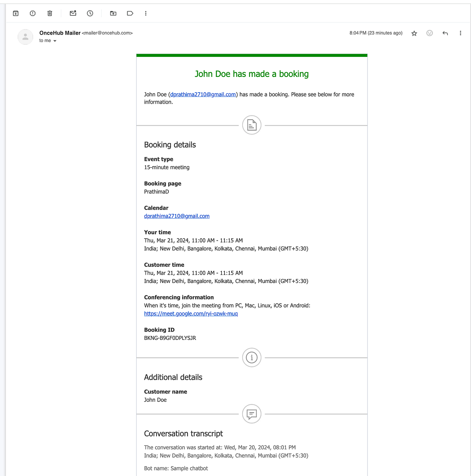This screenshot has width=471, height=476.
Task: Click the Additional details heading
Action: pos(173,377)
